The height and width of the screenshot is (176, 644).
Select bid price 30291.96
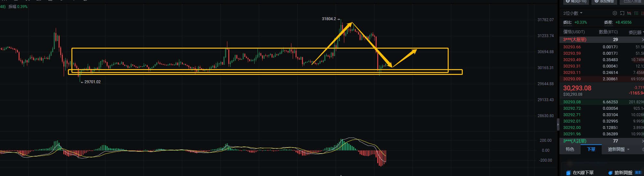(572, 134)
